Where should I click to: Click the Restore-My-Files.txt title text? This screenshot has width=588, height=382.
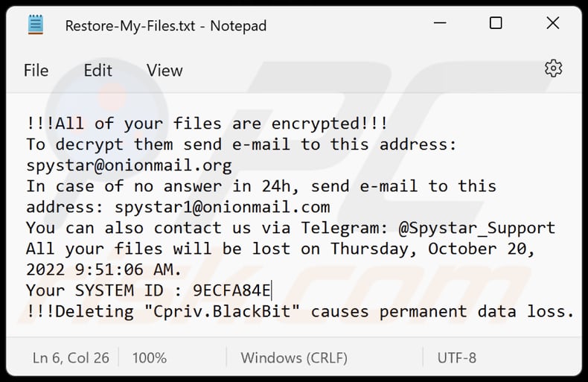click(165, 25)
